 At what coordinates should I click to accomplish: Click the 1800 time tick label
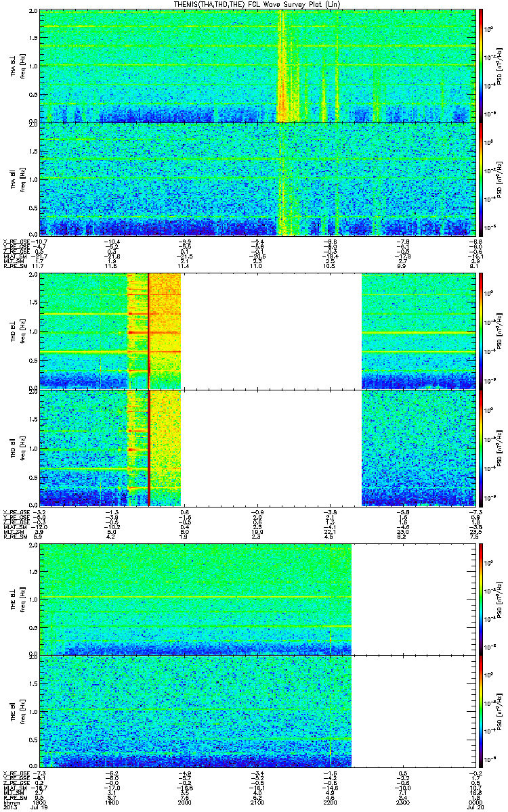coord(40,803)
